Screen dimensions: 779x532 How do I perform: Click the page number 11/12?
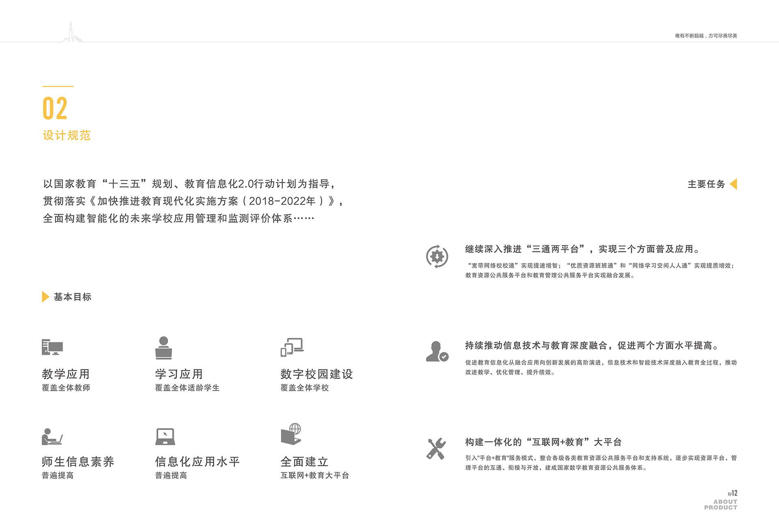click(x=732, y=493)
